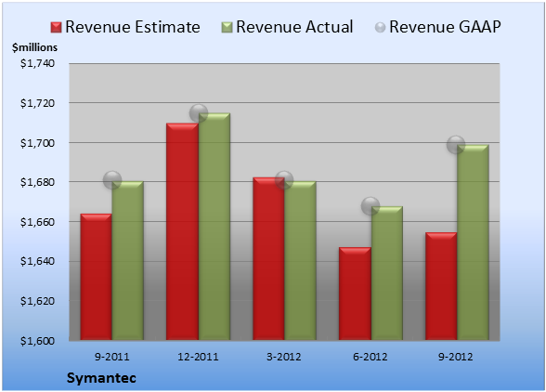Click the $1,620 axis label

click(x=37, y=301)
